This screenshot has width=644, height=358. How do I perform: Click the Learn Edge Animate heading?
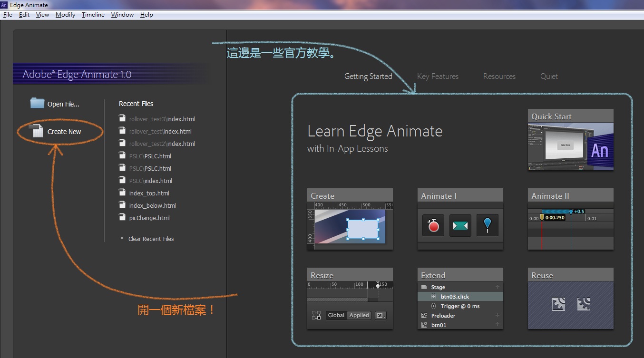point(375,131)
